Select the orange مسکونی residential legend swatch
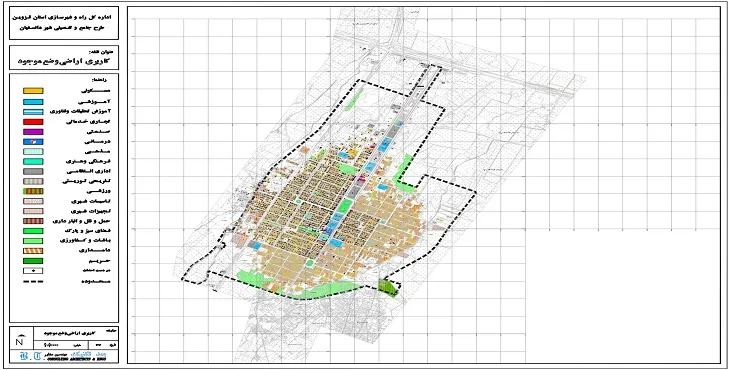The image size is (730, 370). coord(33,91)
